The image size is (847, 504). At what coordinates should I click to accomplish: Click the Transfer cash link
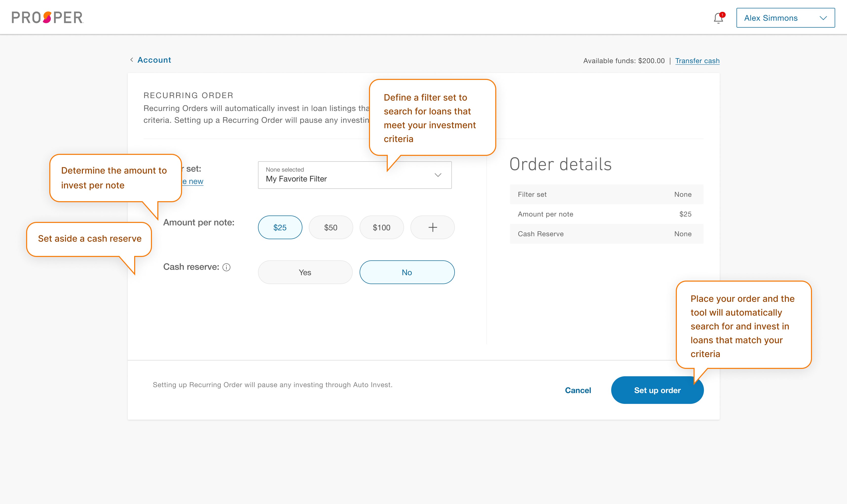point(697,60)
